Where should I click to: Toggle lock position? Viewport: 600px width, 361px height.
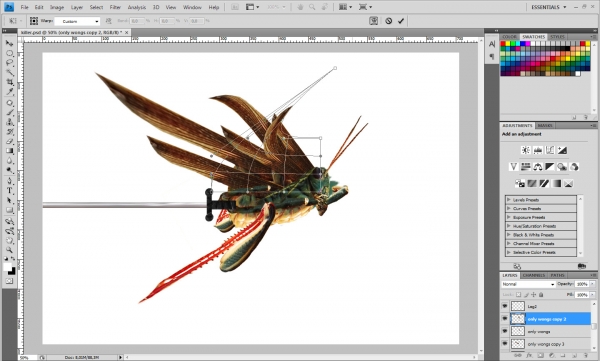tap(533, 295)
